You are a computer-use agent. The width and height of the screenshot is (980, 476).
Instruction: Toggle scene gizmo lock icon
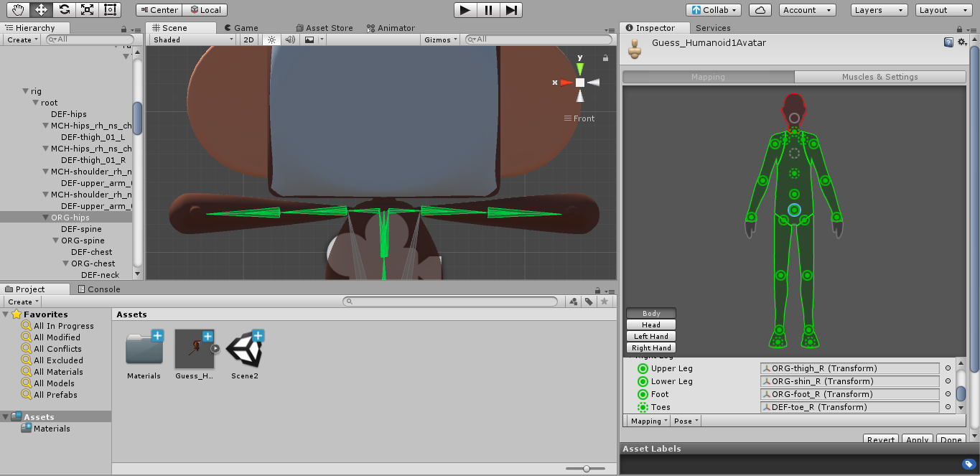pyautogui.click(x=605, y=58)
